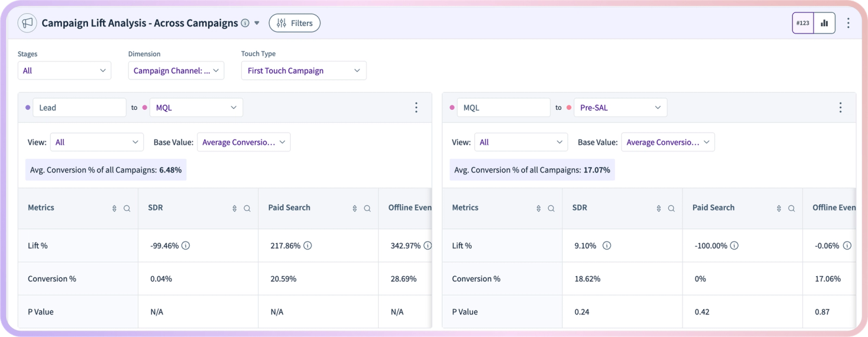868x337 pixels.
Task: Show info for -99.46% lift value
Action: [x=185, y=246]
